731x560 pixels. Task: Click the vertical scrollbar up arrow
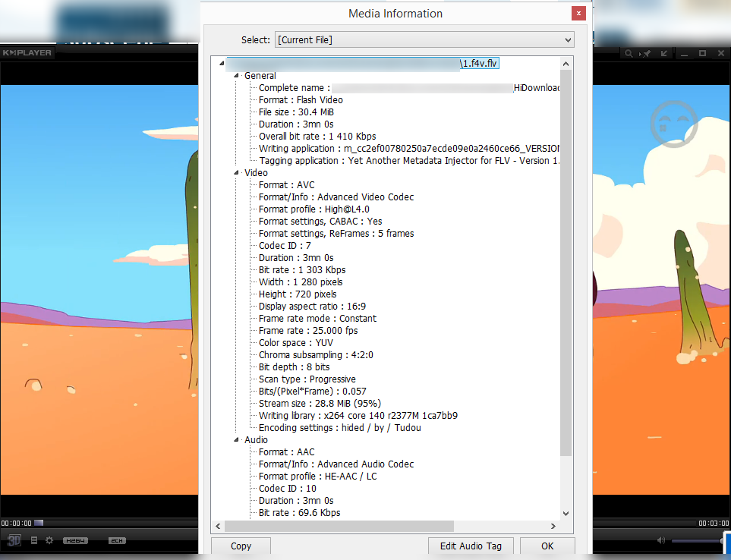[x=566, y=64]
